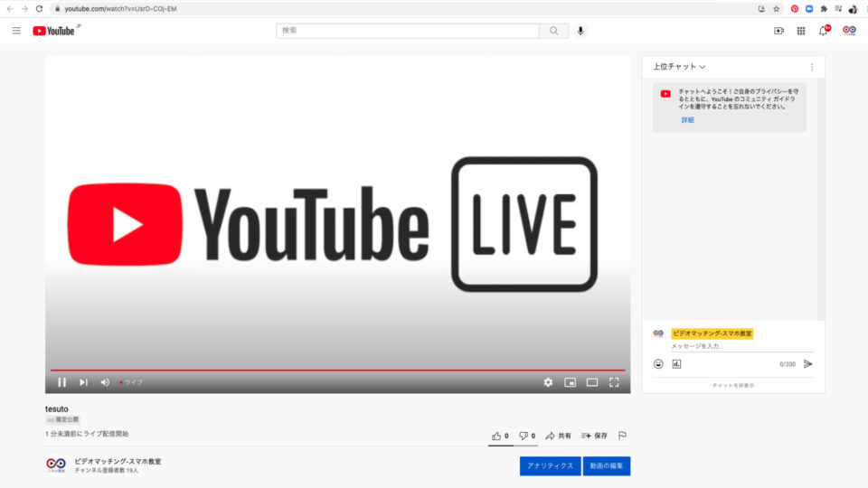Click the chat scrollbar track
Screen dimensions: 868x488
pyautogui.click(x=821, y=199)
